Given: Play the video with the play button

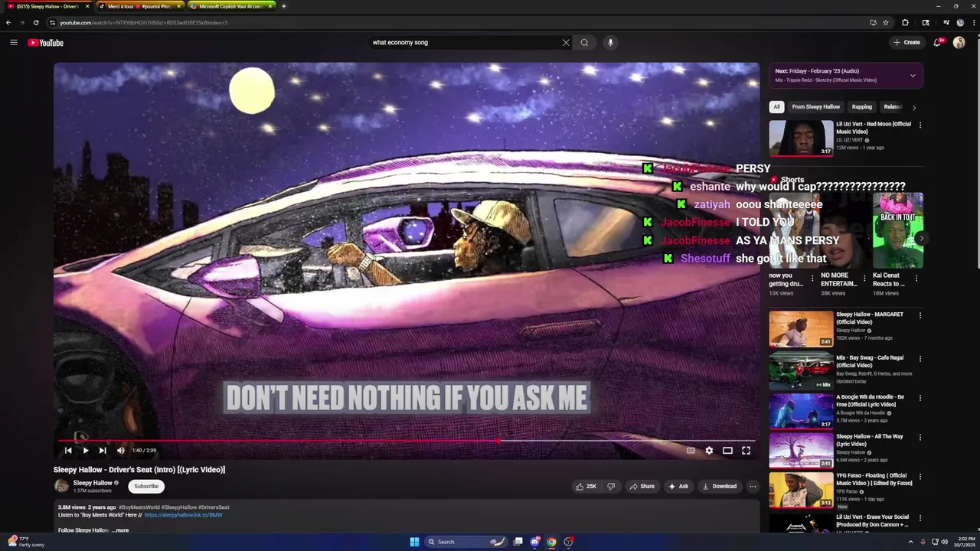Looking at the screenshot, I should coord(85,451).
